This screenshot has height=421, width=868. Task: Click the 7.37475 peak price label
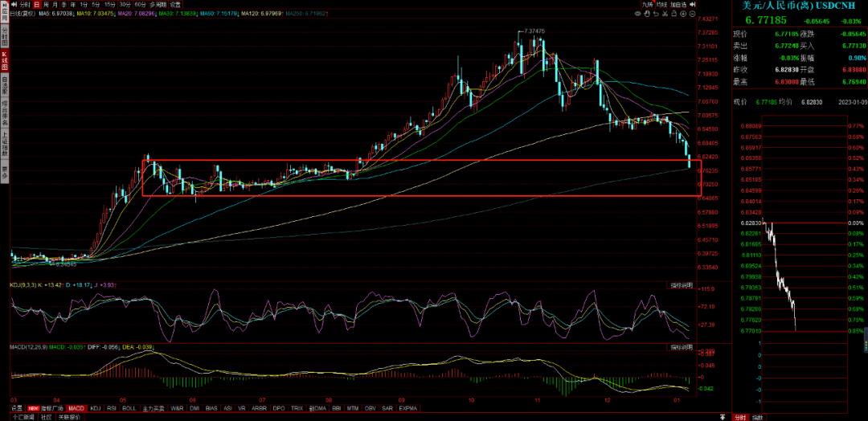pos(534,31)
